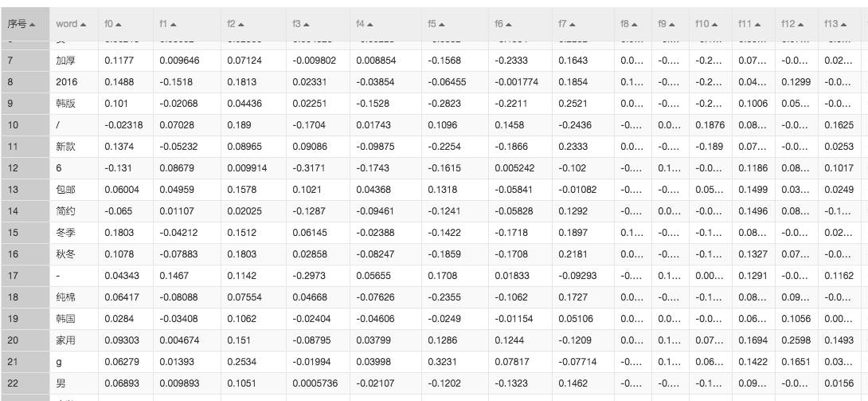Select row number 20 in 序号 column
This screenshot has width=868, height=401.
(x=13, y=340)
